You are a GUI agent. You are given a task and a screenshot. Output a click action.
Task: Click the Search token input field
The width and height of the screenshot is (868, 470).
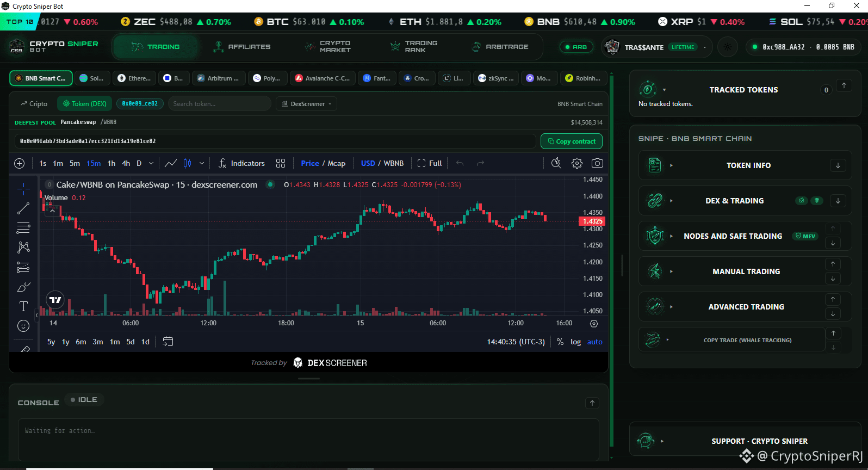pyautogui.click(x=219, y=103)
